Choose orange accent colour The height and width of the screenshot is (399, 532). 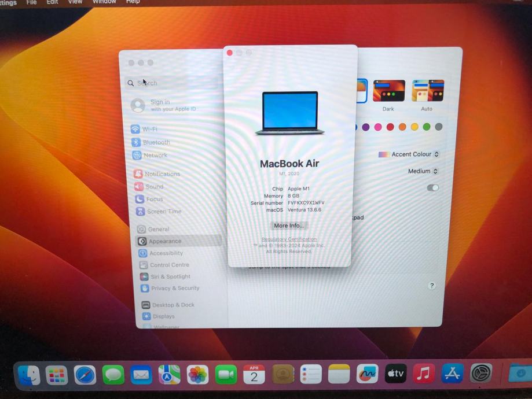pos(402,127)
